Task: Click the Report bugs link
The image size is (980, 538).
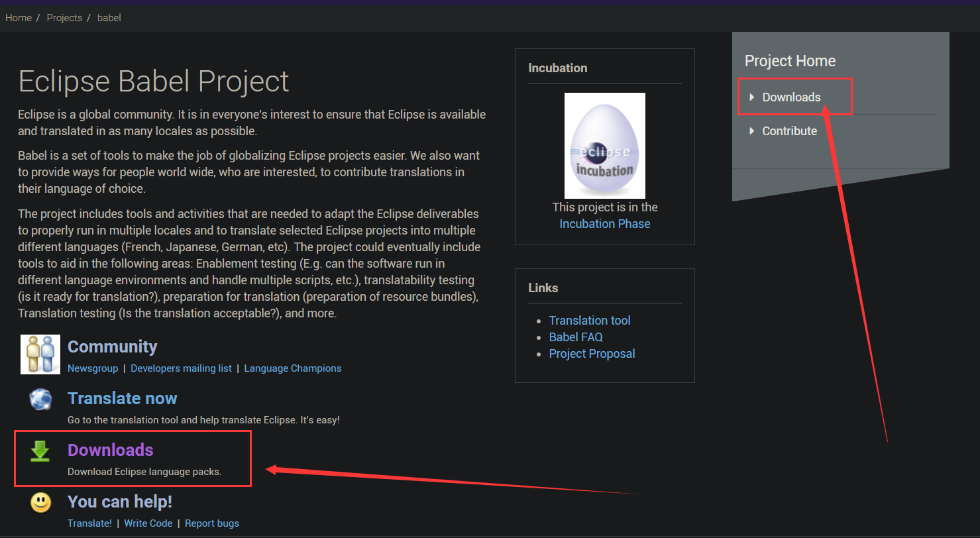Action: pyautogui.click(x=212, y=523)
